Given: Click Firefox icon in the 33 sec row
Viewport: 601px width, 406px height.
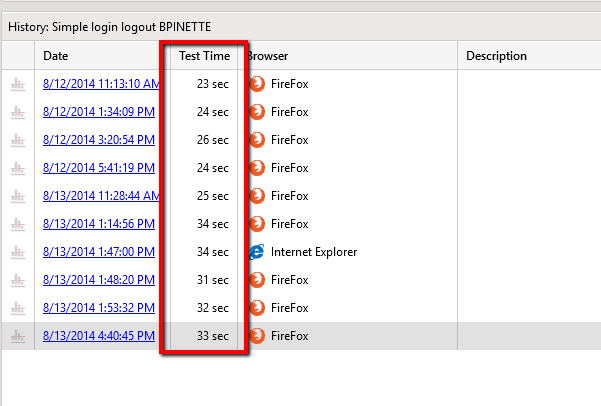Looking at the screenshot, I should click(x=257, y=336).
